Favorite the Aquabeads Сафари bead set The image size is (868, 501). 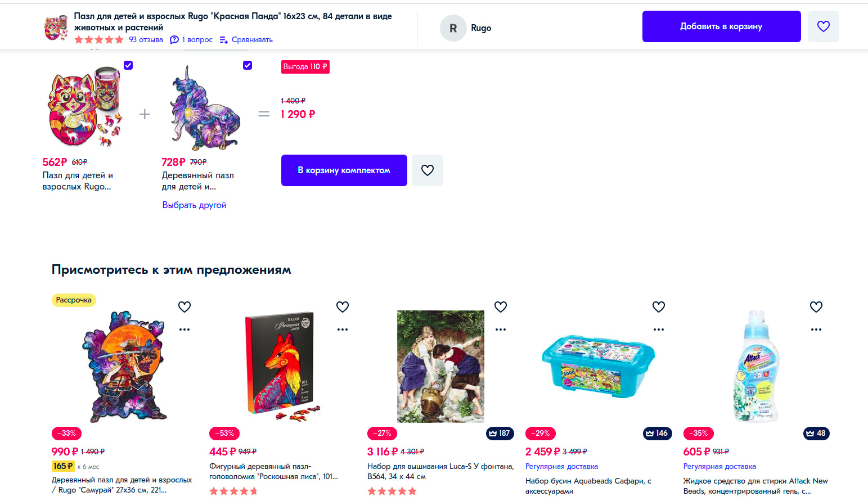659,307
